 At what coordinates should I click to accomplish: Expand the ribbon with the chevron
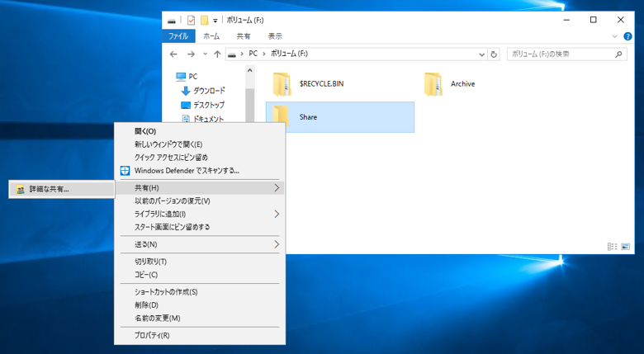point(614,36)
